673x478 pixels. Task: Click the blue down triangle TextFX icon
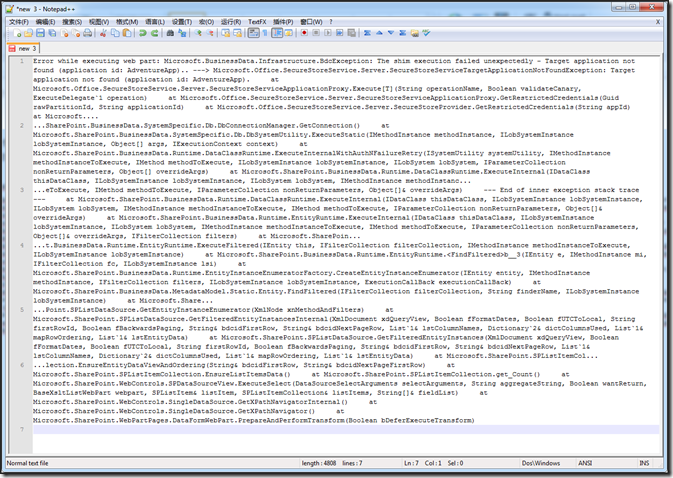pyautogui.click(x=391, y=33)
